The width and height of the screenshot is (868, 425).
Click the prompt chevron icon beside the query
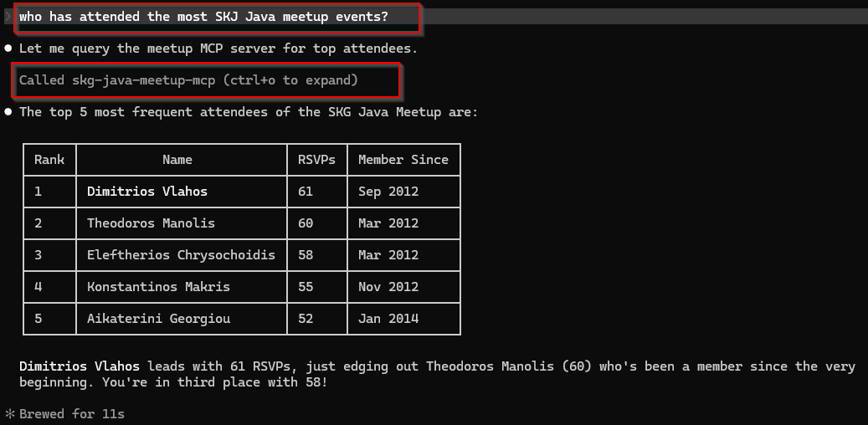pos(8,16)
